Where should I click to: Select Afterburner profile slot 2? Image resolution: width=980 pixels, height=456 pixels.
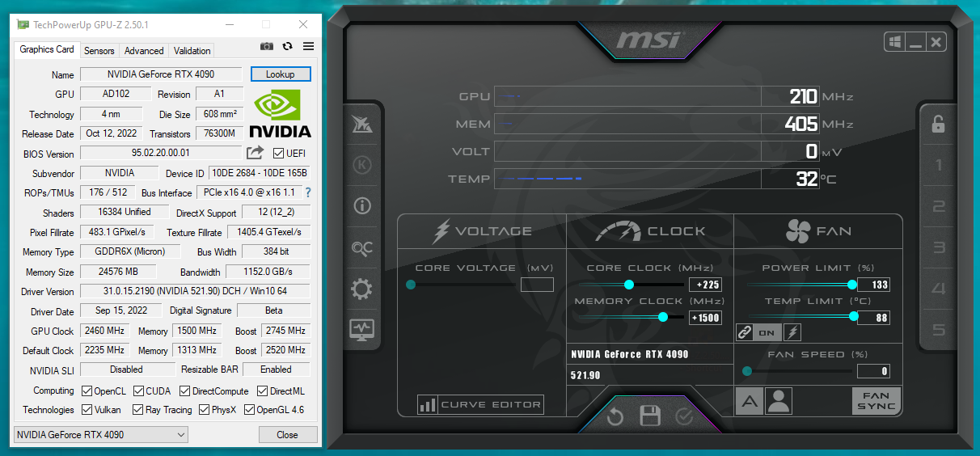tap(938, 207)
